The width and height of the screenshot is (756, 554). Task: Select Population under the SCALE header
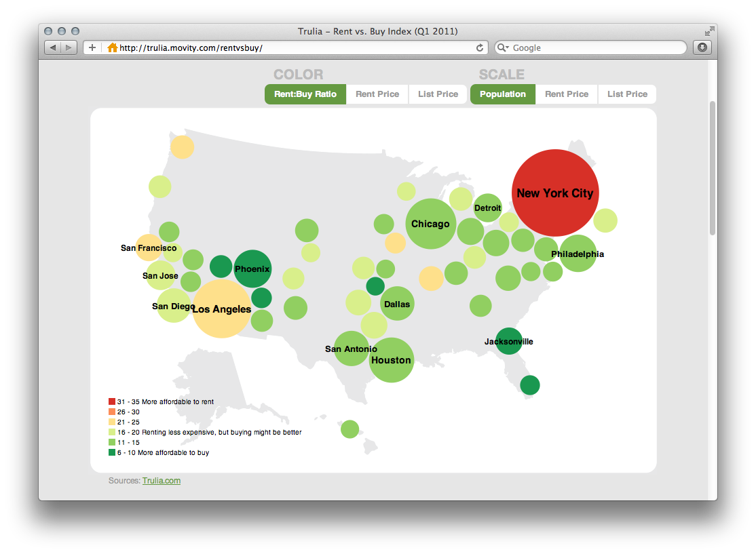(x=502, y=94)
